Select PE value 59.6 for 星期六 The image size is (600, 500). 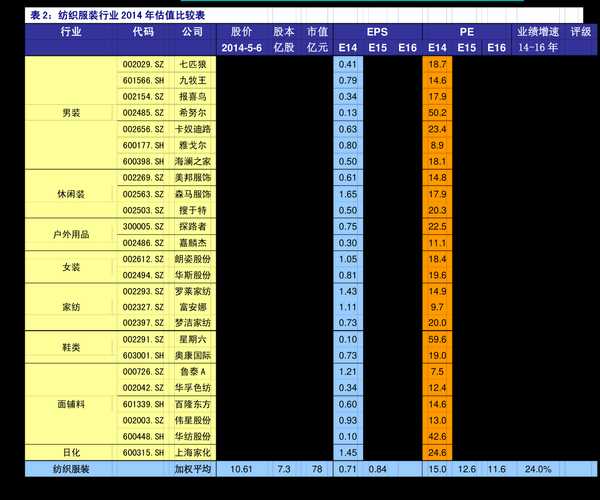click(x=437, y=339)
